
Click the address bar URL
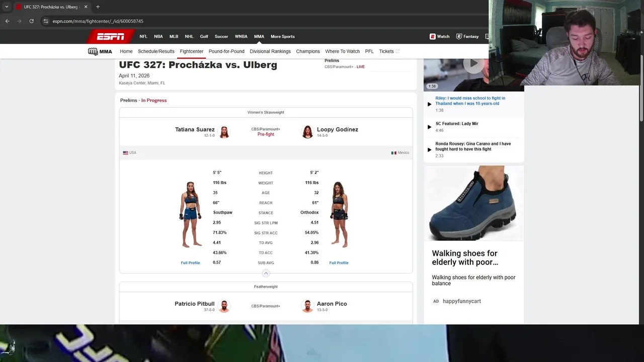pos(98,21)
